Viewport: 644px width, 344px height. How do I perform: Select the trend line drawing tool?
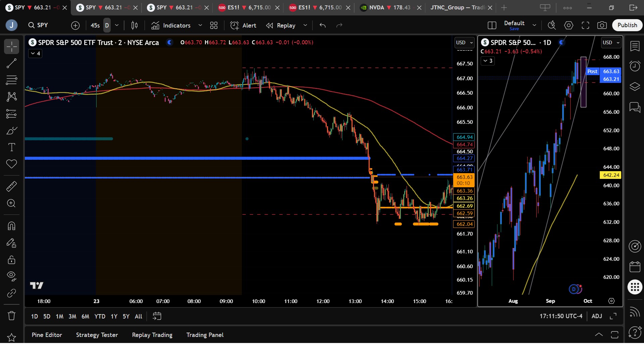(11, 63)
